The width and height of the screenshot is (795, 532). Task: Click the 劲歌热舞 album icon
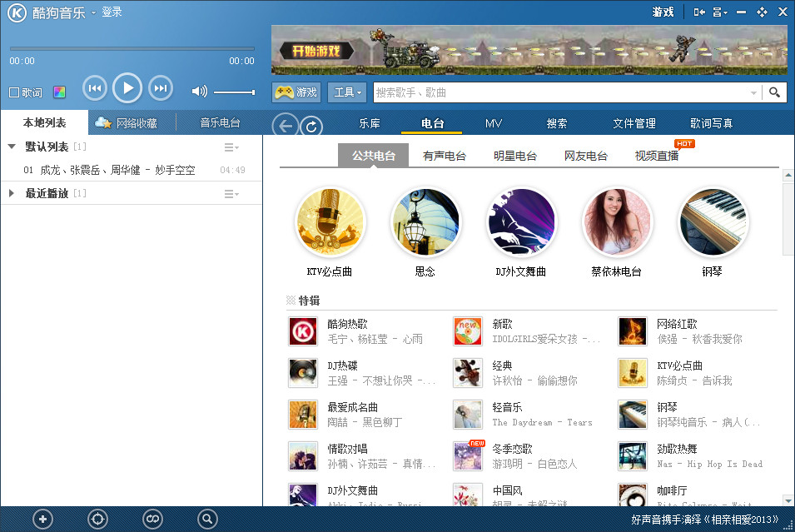tap(633, 456)
